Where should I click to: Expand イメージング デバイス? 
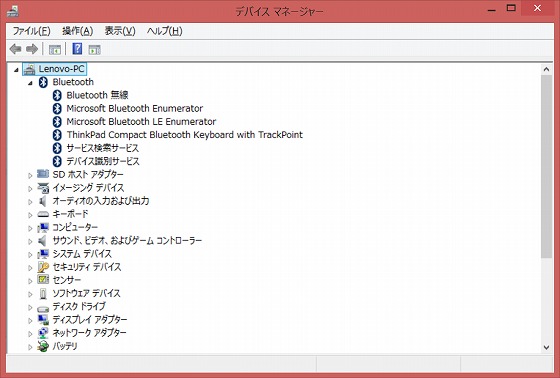30,188
